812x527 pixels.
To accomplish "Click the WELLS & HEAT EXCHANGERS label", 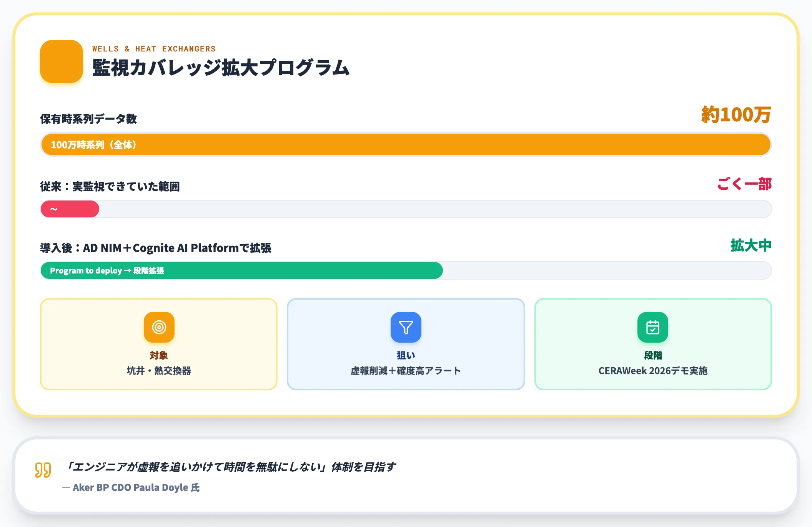I will click(154, 49).
